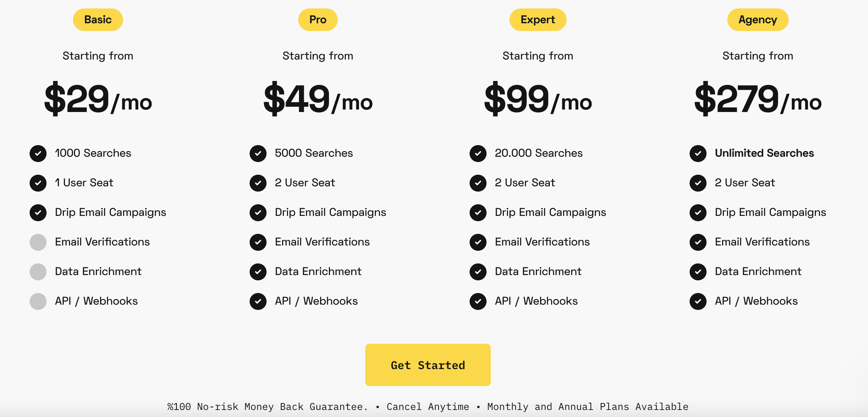Select the Basic plan badge
The image size is (868, 417).
coord(98,20)
